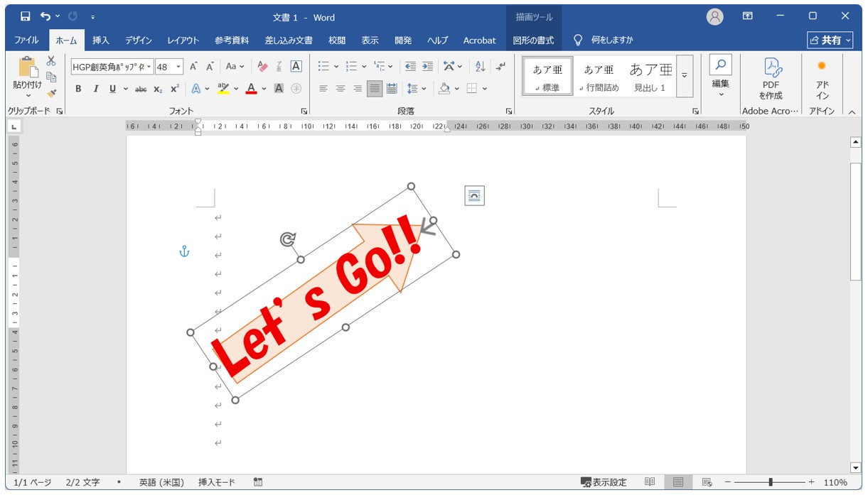The width and height of the screenshot is (868, 495).
Task: Toggle show paragraph marks
Action: pos(500,67)
